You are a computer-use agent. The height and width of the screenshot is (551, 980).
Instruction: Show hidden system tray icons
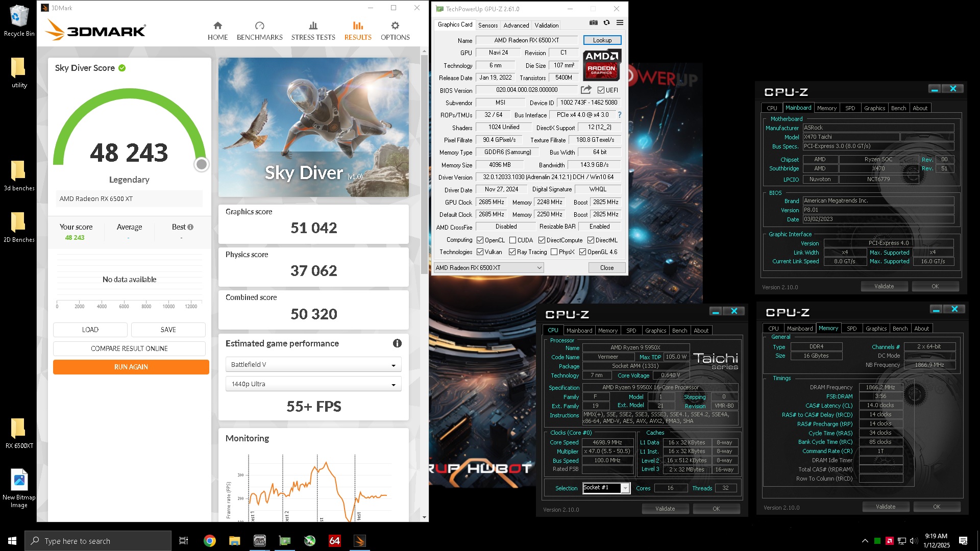[x=865, y=541]
